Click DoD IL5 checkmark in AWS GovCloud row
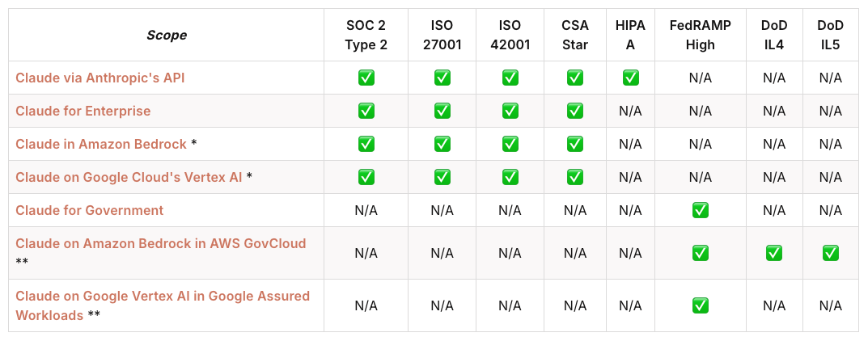868x341 pixels. point(830,253)
